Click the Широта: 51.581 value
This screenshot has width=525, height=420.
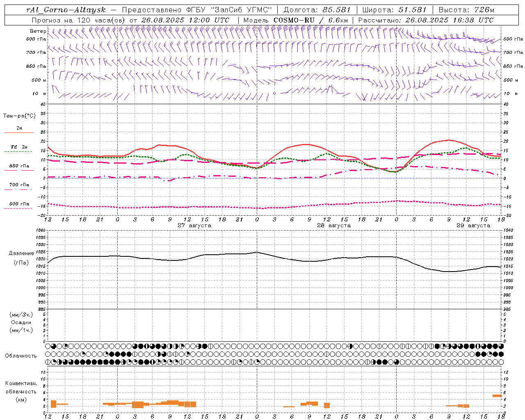click(x=395, y=10)
